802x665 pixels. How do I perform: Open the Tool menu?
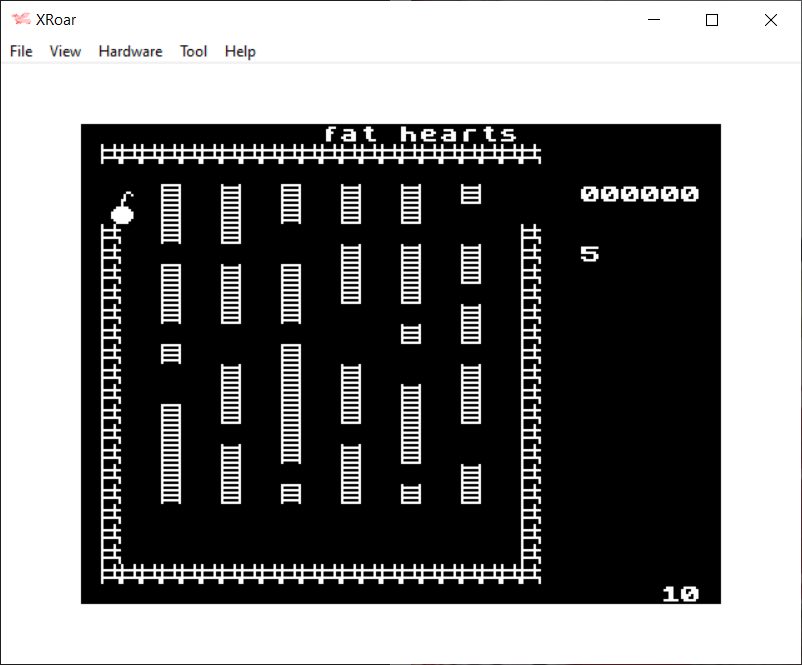click(x=193, y=51)
